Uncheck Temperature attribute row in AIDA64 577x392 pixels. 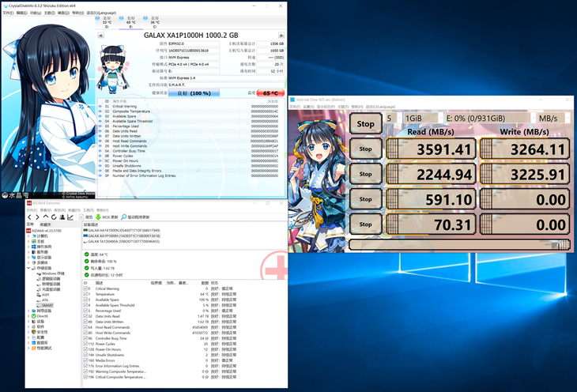click(85, 294)
